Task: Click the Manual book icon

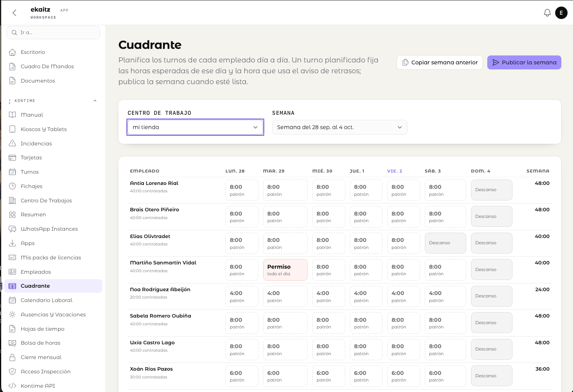Action: coord(12,115)
